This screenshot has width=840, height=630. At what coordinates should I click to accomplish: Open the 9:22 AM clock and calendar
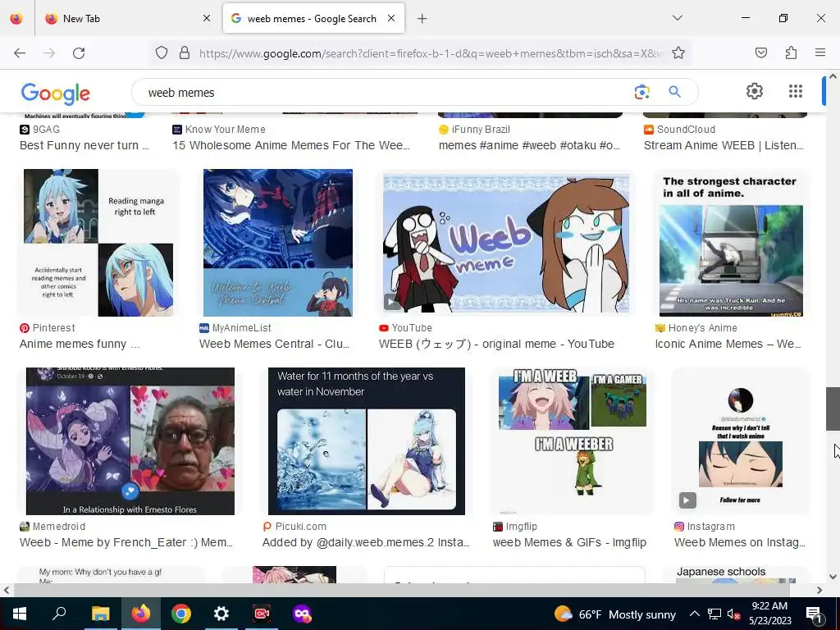769,614
